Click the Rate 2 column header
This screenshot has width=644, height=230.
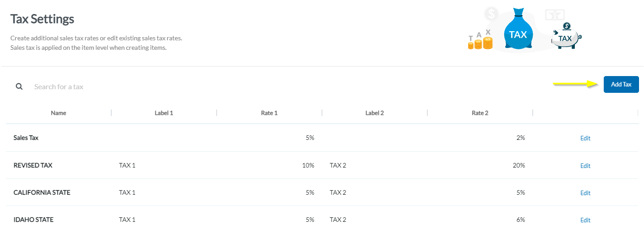click(x=480, y=113)
